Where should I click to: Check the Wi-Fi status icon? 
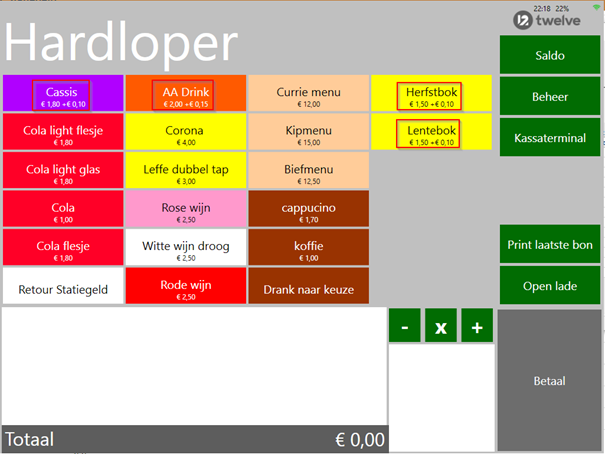598,7
